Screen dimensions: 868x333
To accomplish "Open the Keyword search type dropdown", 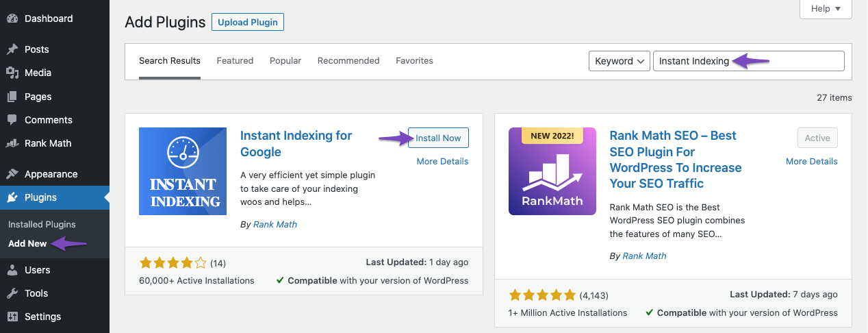I will [619, 61].
